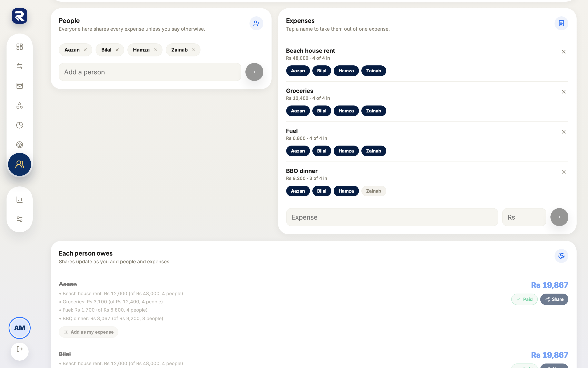Viewport: 588px width, 368px height.
Task: Click the add-user icon in People card
Action: tap(256, 23)
